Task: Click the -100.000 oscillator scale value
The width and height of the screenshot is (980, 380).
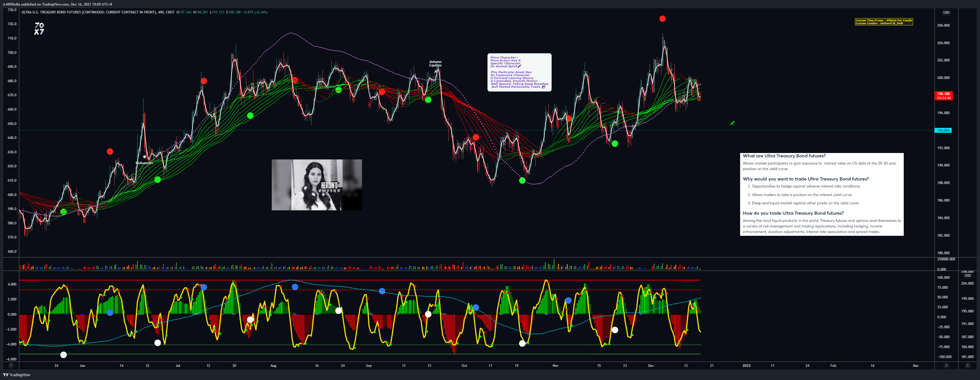Action: click(944, 357)
